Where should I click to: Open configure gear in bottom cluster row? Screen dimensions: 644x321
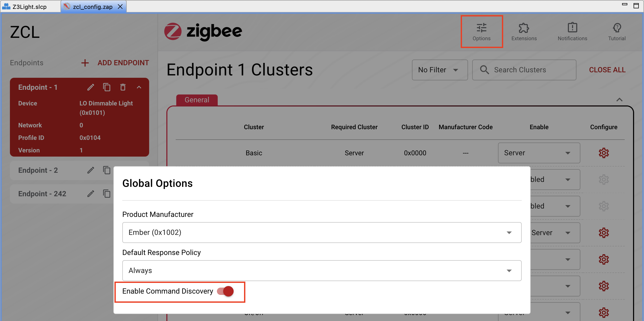point(604,313)
